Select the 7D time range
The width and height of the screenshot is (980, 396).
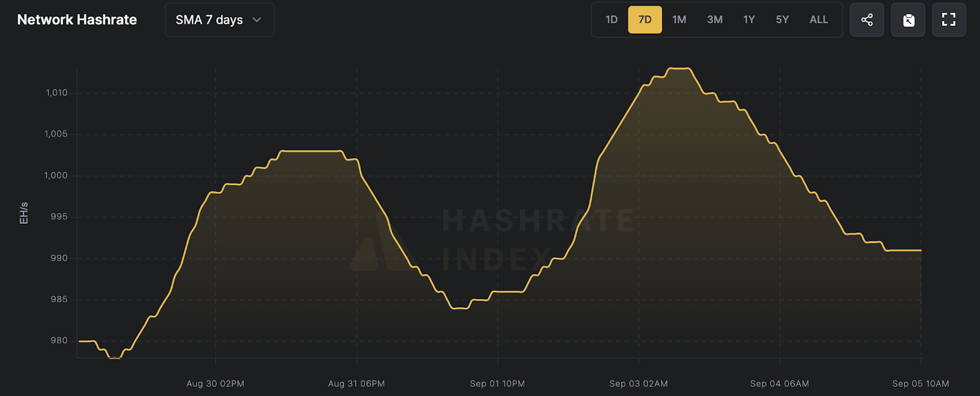(645, 20)
